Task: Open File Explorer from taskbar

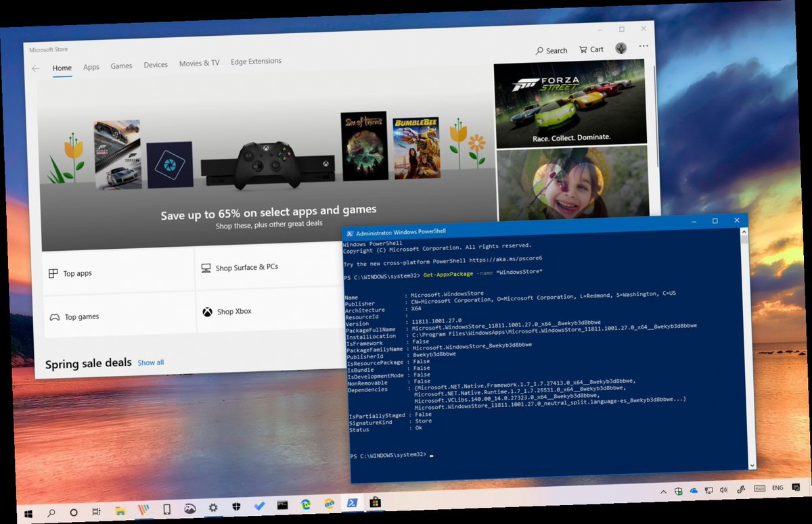Action: click(120, 511)
